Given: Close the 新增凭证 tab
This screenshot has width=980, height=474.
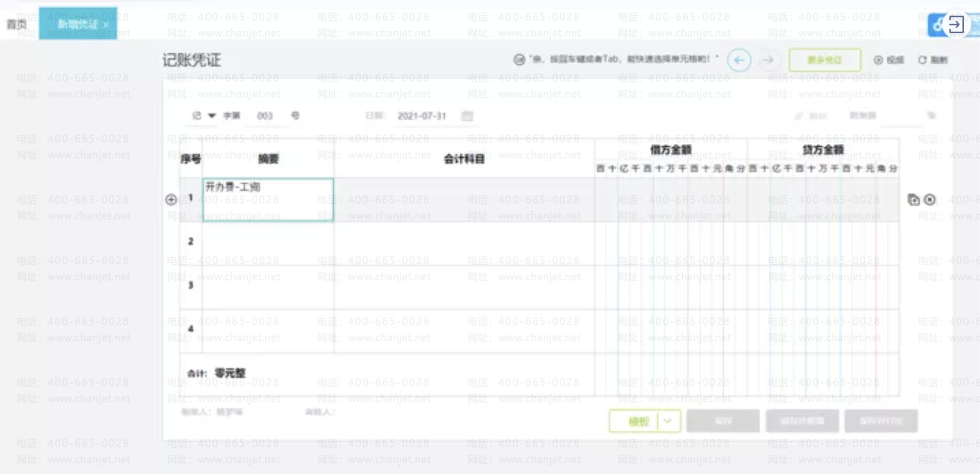Looking at the screenshot, I should [x=106, y=25].
